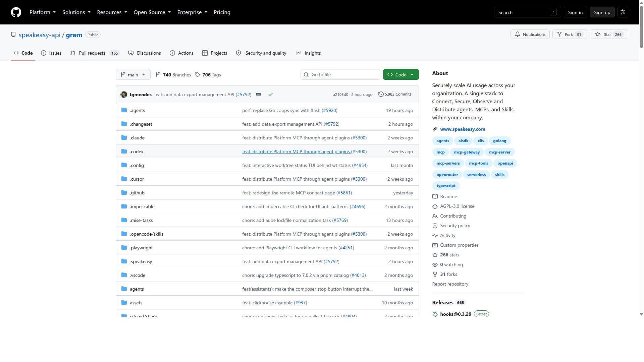Open the green Code dropdown button

click(x=401, y=75)
